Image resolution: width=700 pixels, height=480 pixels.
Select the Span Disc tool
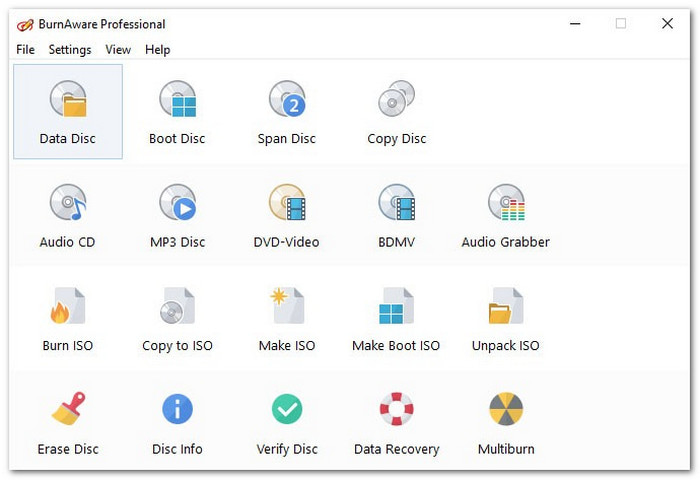click(287, 112)
